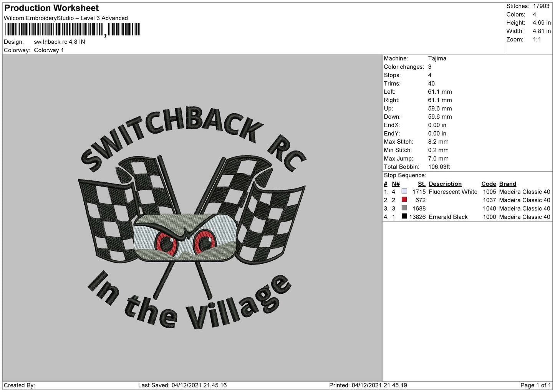Click the design name 'swithback rc 4,8 IN'
Viewport: 555px width, 392px height.
click(x=60, y=42)
